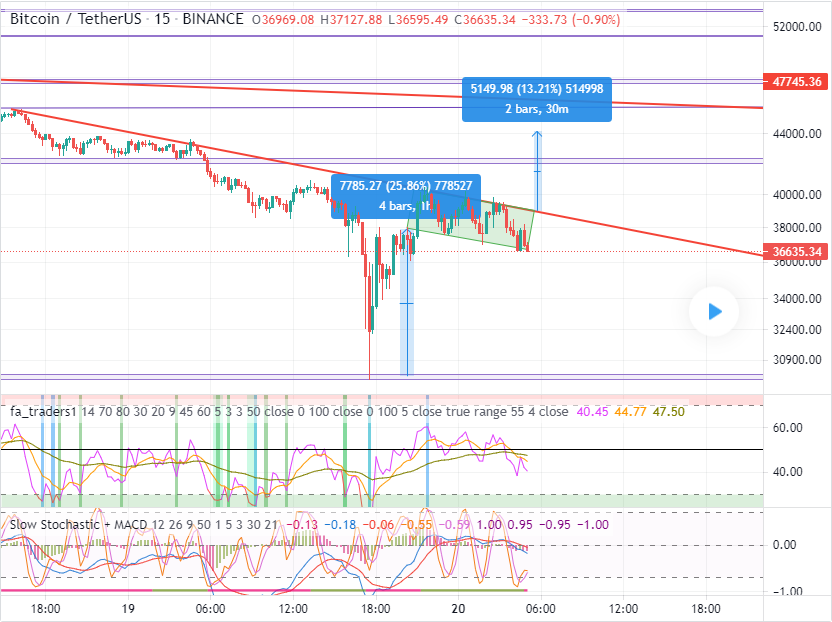The width and height of the screenshot is (832, 622).
Task: Select the 15 interval label in header
Action: tap(161, 19)
